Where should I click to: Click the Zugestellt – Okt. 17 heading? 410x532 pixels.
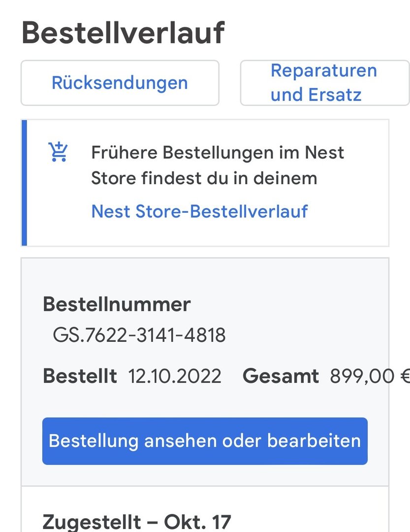pos(137,521)
